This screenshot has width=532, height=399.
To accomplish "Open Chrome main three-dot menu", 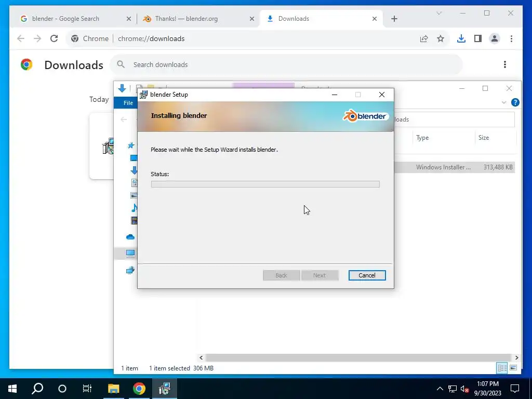I will [x=511, y=38].
